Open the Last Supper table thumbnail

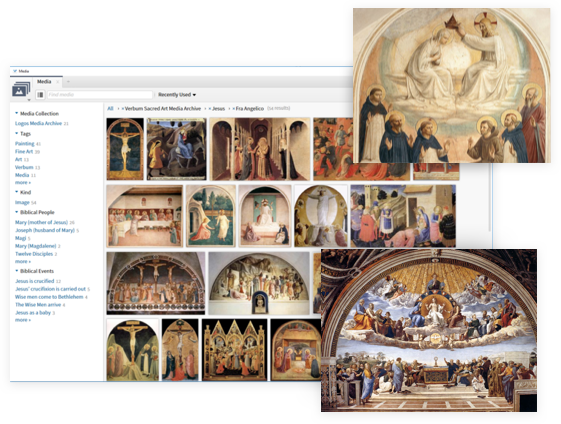click(x=145, y=216)
